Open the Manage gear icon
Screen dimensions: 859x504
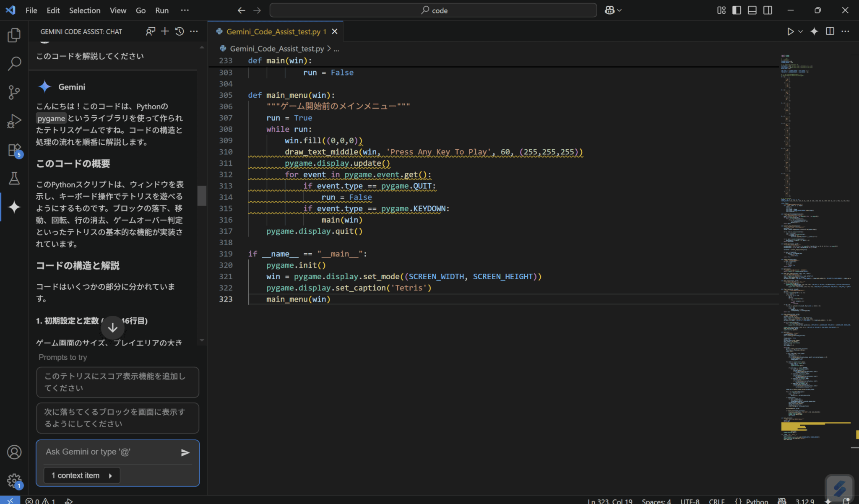click(x=14, y=481)
